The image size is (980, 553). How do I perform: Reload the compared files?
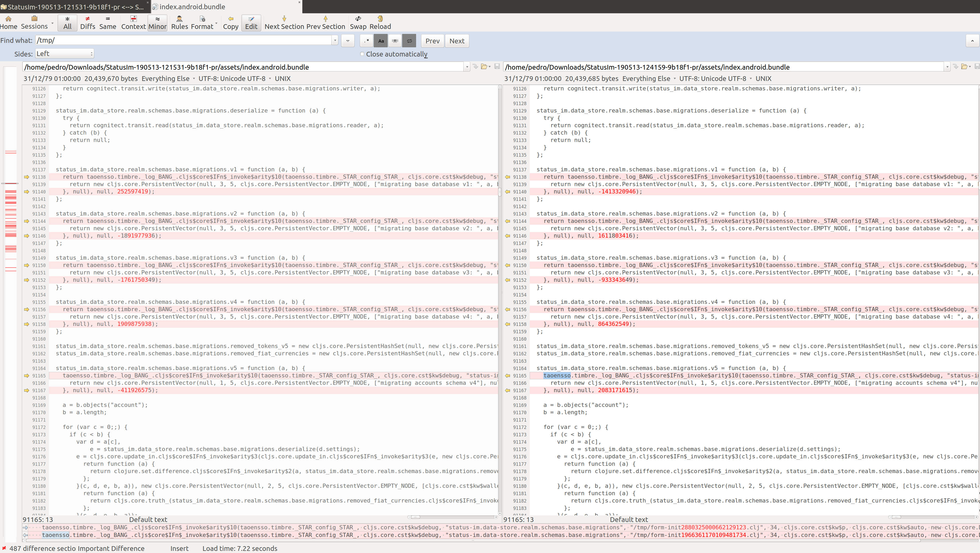coord(380,23)
